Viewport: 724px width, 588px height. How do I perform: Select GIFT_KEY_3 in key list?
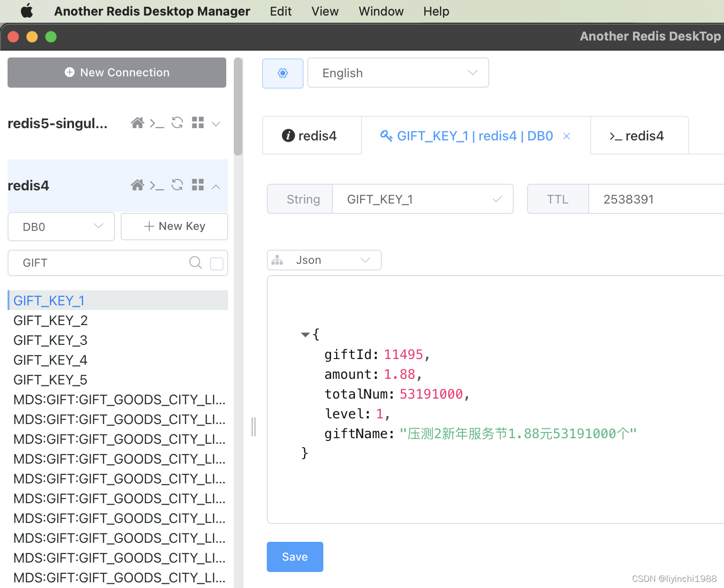point(118,340)
